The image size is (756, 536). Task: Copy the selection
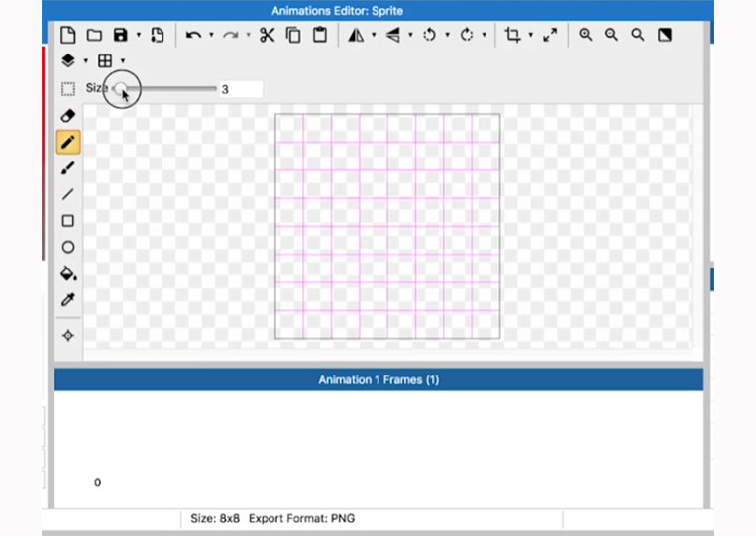pyautogui.click(x=293, y=35)
